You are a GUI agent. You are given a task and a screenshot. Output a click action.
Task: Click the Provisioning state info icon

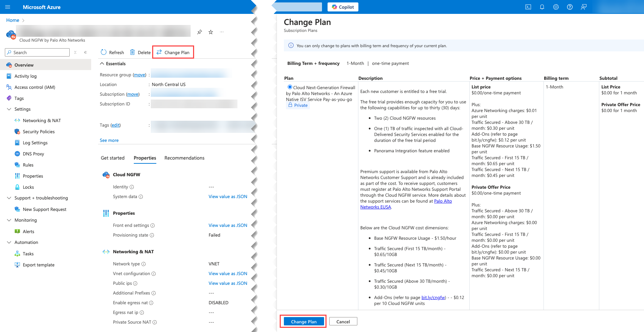(152, 235)
